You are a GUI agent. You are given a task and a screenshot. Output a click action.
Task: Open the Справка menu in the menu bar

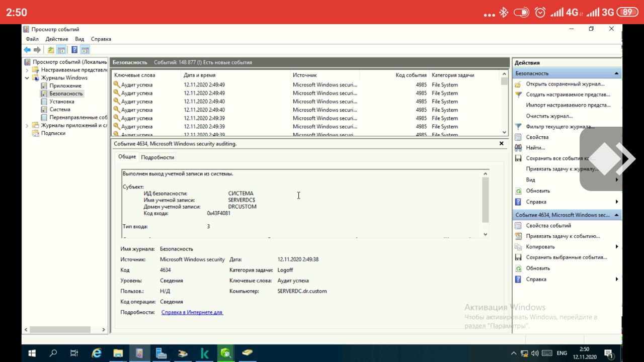click(x=101, y=39)
